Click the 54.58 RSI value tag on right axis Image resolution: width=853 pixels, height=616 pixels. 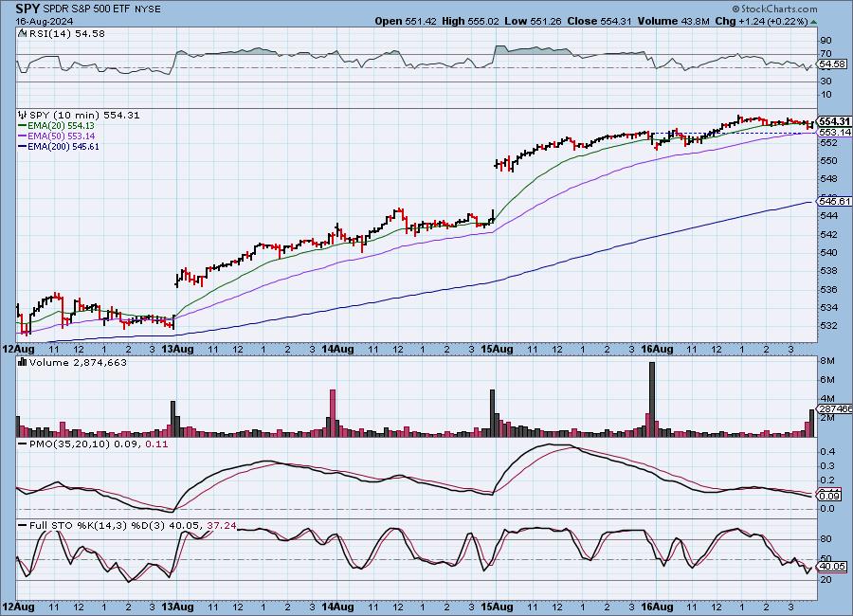pyautogui.click(x=833, y=64)
